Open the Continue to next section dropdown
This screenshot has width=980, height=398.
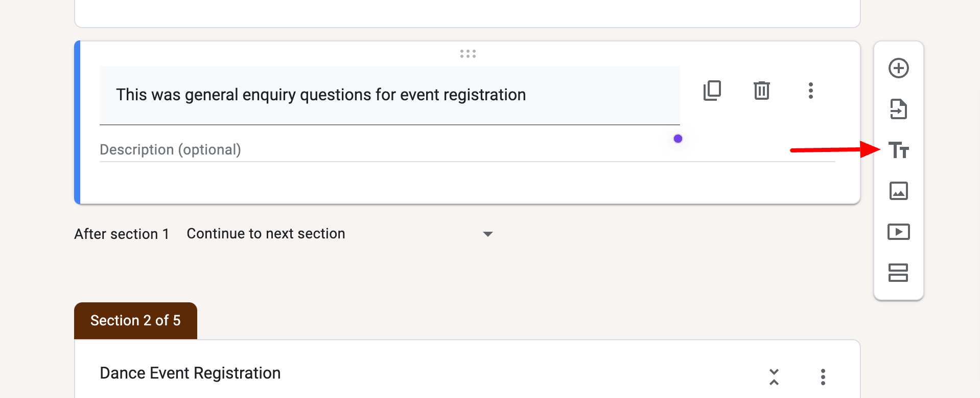point(487,234)
